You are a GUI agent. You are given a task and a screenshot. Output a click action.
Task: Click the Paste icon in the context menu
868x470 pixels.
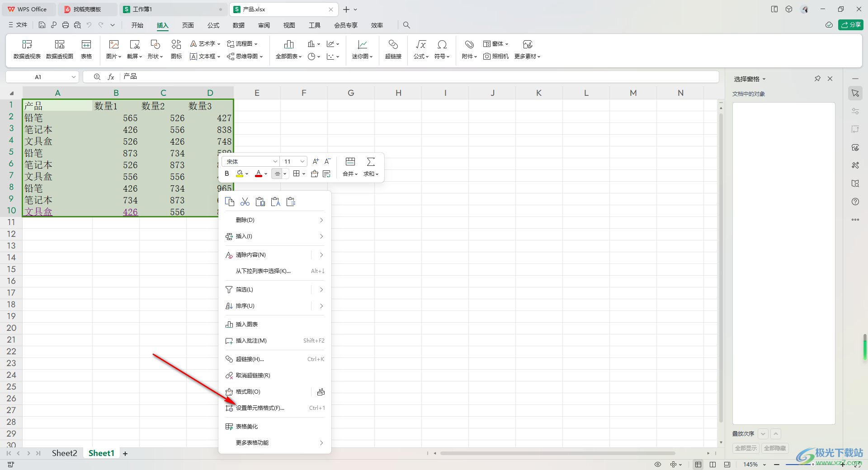tap(260, 202)
